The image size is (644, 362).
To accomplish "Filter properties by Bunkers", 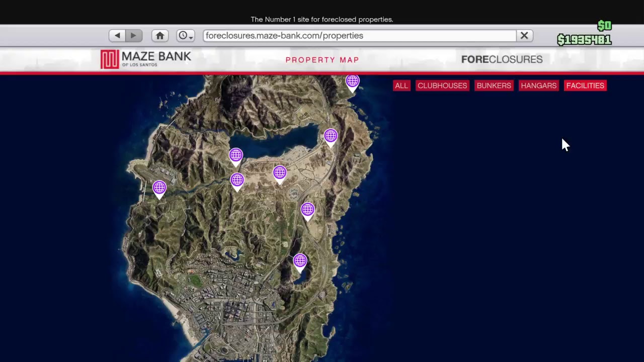I will (x=494, y=85).
